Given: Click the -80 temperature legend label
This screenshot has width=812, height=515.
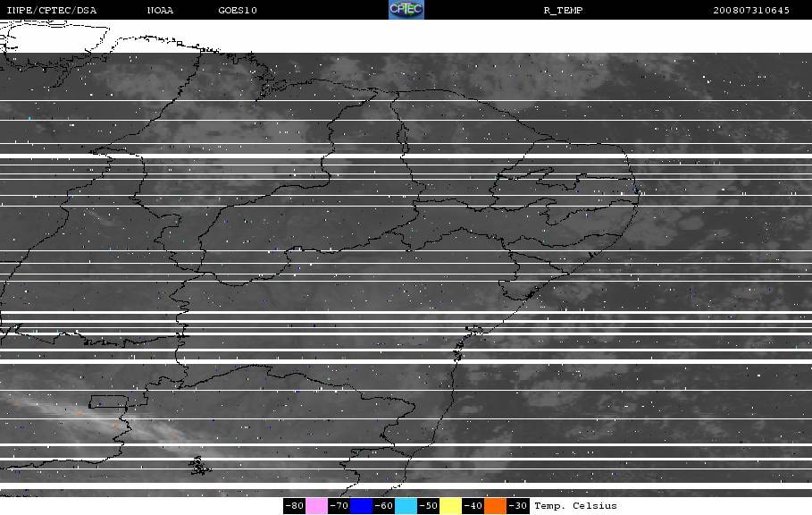Looking at the screenshot, I should pyautogui.click(x=294, y=506).
